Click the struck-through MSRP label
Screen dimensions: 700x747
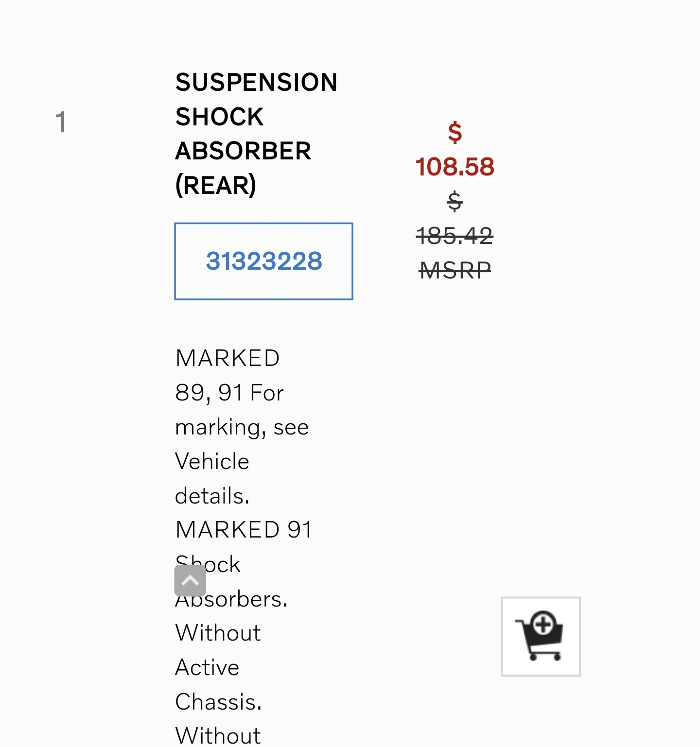coord(455,270)
